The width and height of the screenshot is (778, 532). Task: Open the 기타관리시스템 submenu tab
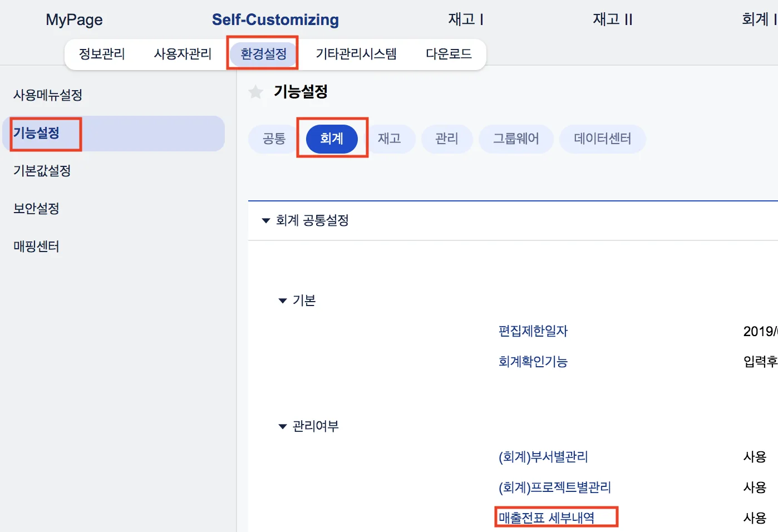[356, 54]
